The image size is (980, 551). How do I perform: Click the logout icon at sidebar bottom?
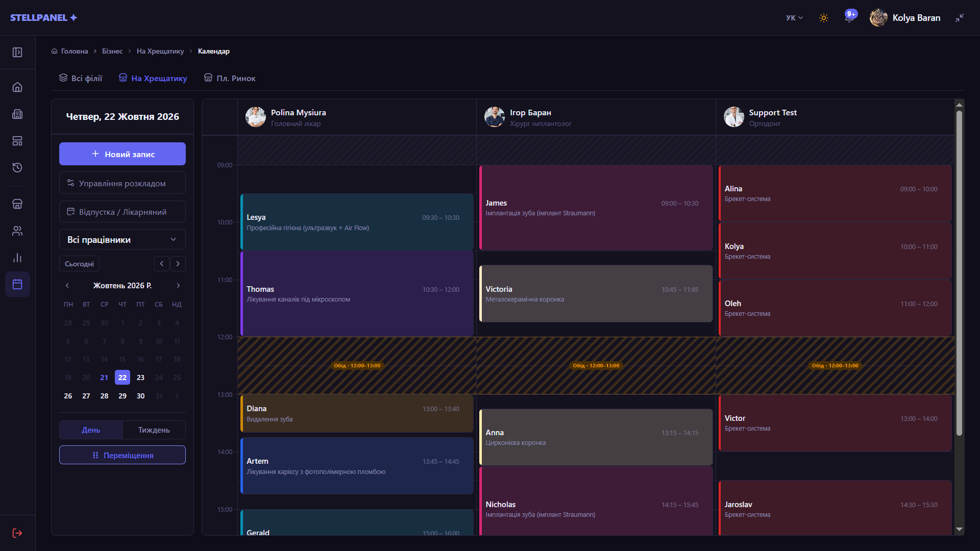click(17, 533)
